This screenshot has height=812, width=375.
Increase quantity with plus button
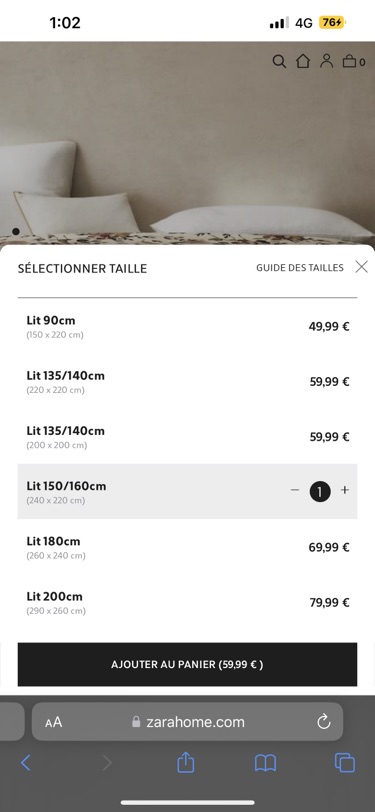coord(345,490)
